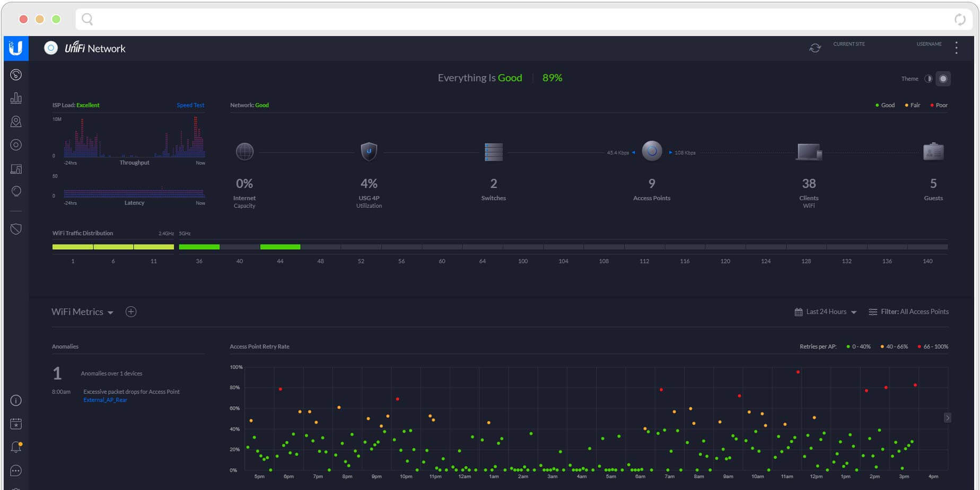Click the 2 Switches count
980x490 pixels.
click(493, 183)
